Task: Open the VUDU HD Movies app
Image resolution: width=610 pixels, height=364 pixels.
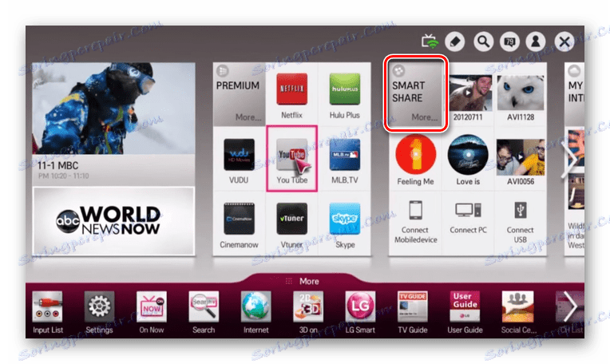Action: [239, 160]
